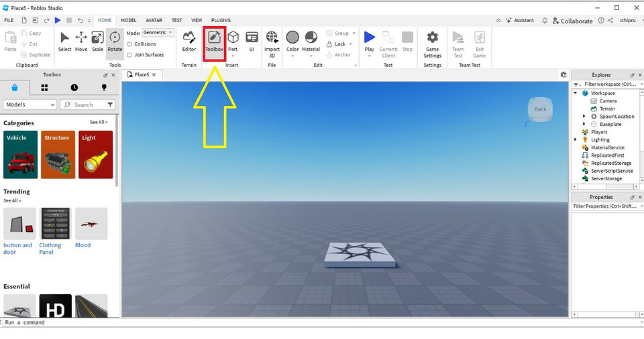Open the Models category dropdown in Toolbox
The height and width of the screenshot is (339, 644).
click(x=30, y=105)
